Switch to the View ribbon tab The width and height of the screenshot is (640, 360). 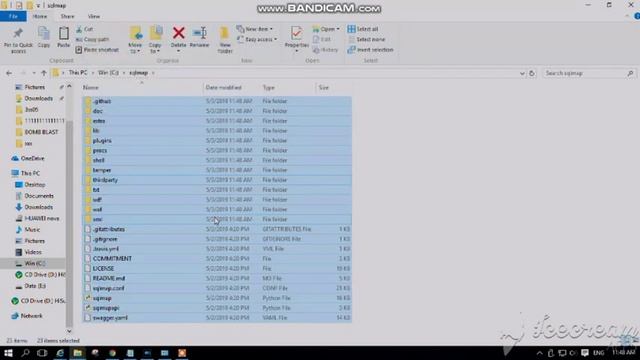coord(94,16)
